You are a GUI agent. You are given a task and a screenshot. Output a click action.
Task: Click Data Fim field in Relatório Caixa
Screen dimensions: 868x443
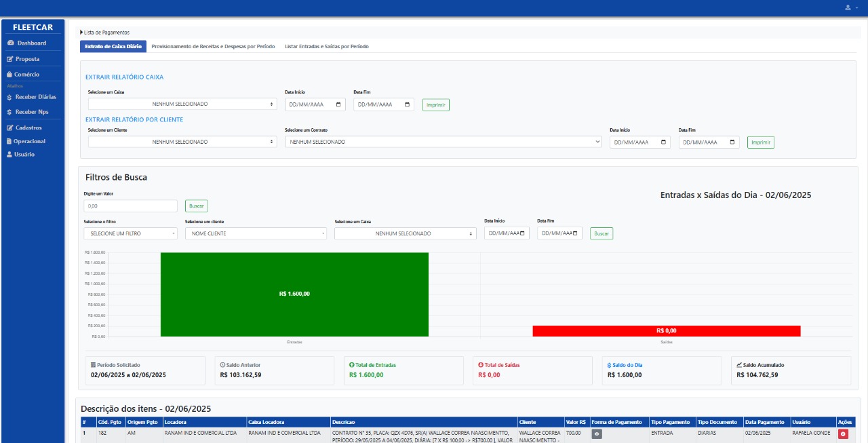pyautogui.click(x=384, y=104)
